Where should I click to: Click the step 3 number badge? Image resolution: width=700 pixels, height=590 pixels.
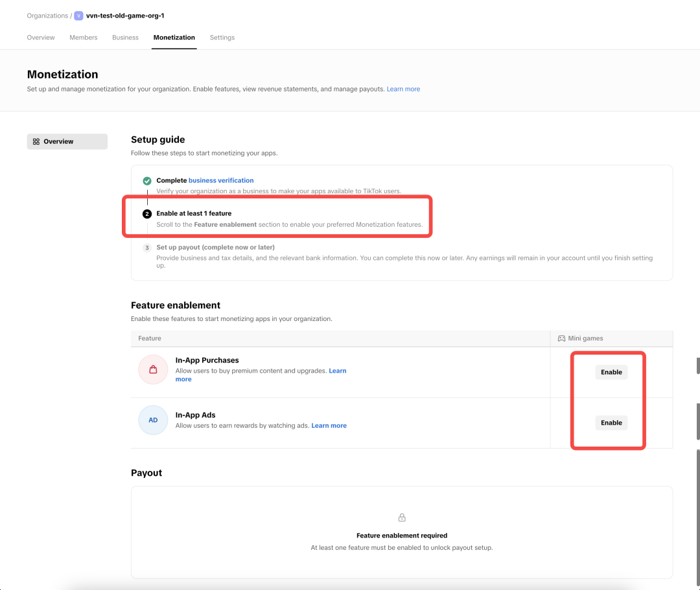pos(147,248)
